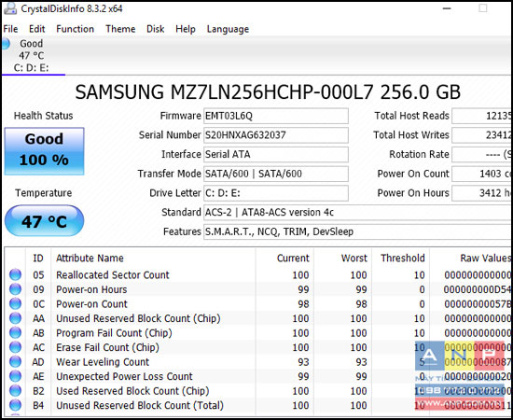Open the Edit menu
This screenshot has width=513, height=420.
pos(36,29)
